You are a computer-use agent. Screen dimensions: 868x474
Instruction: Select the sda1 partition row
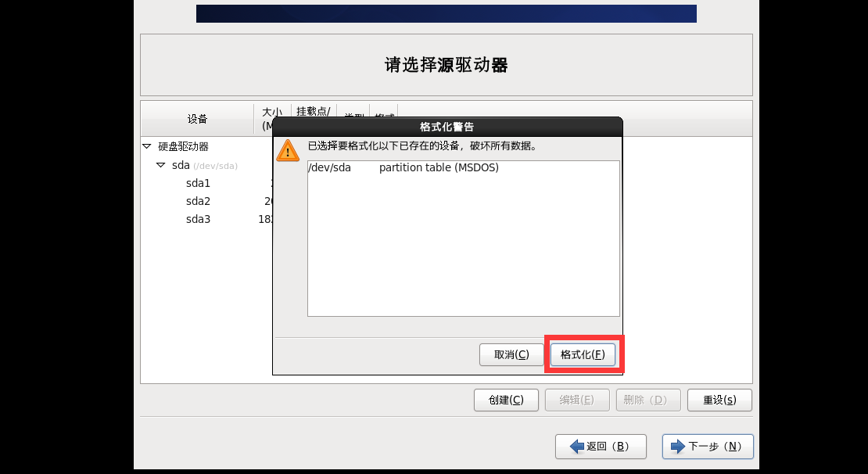click(x=207, y=183)
